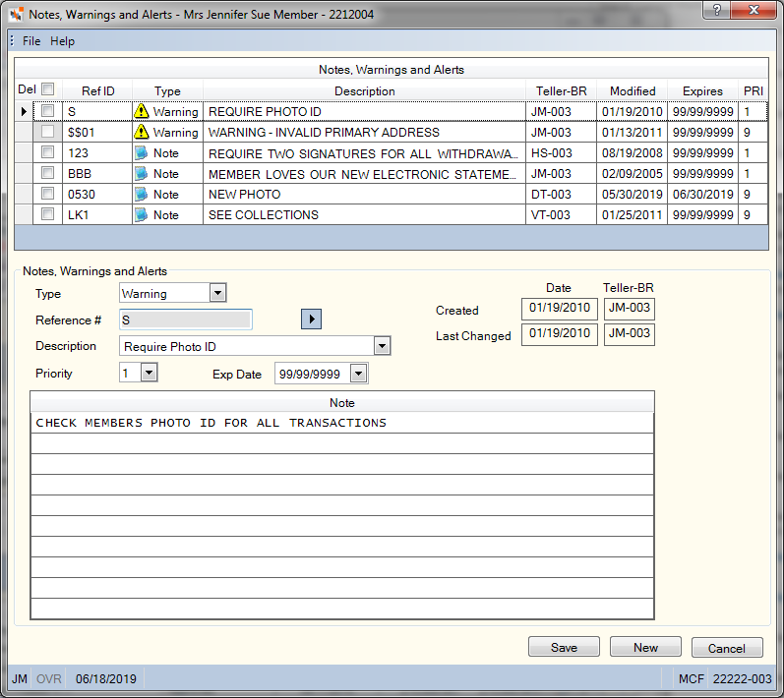Click the note icon for the BBB entry
The image size is (784, 698).
pos(142,173)
